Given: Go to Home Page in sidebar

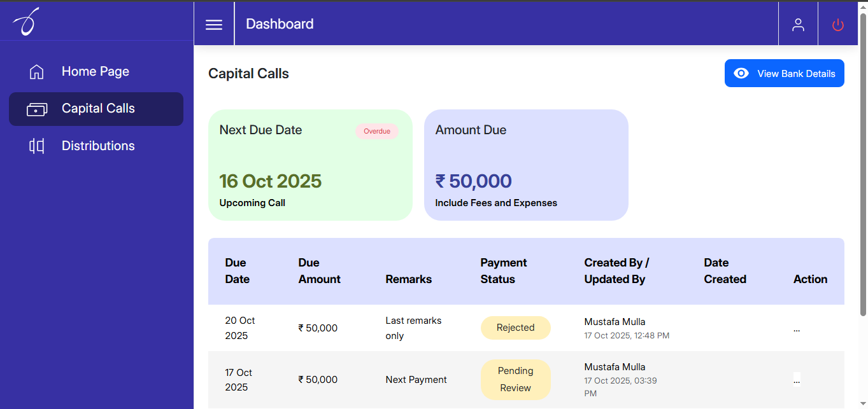Looking at the screenshot, I should tap(96, 72).
